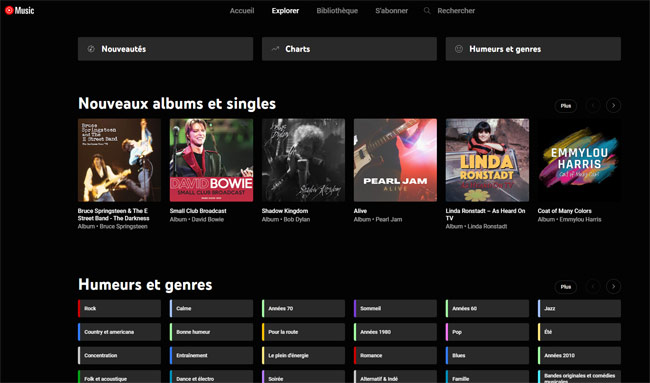The width and height of the screenshot is (650, 383).
Task: Open the S'abonner tab
Action: point(392,11)
